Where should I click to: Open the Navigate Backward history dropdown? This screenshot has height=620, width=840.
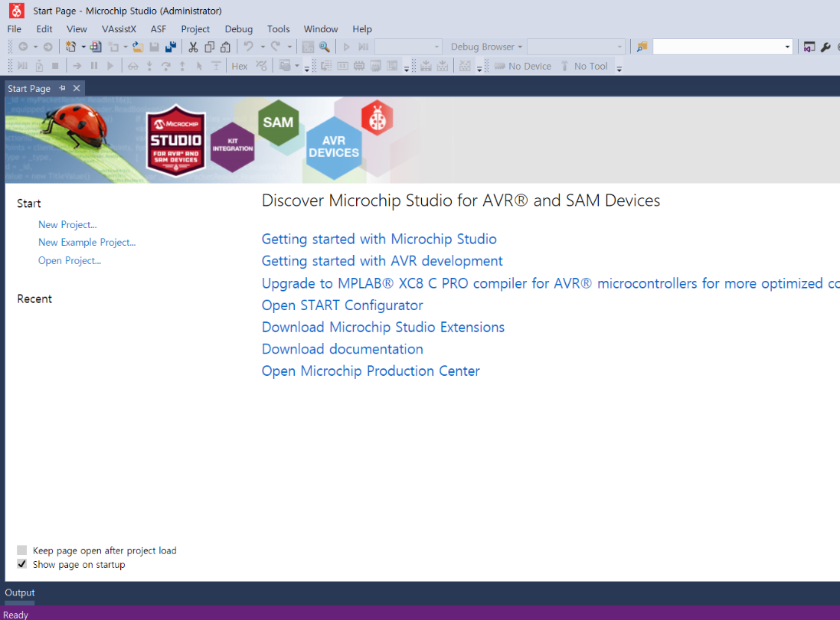click(35, 47)
